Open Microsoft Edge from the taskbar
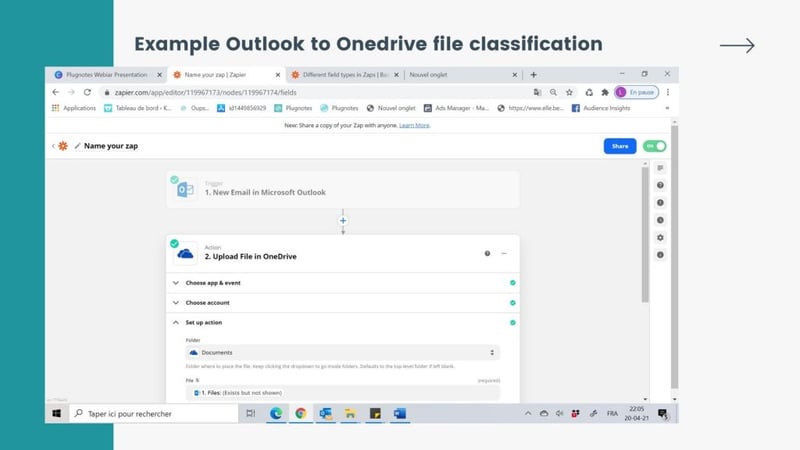800x450 pixels. (276, 413)
